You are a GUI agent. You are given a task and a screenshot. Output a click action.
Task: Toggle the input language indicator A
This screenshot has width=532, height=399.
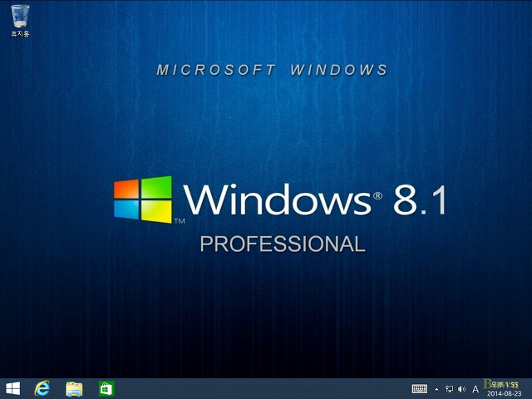click(475, 389)
